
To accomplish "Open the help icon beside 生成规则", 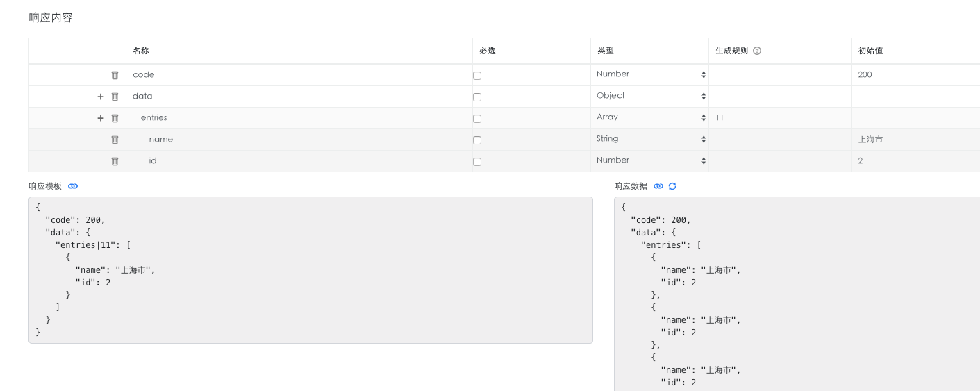I will [757, 51].
